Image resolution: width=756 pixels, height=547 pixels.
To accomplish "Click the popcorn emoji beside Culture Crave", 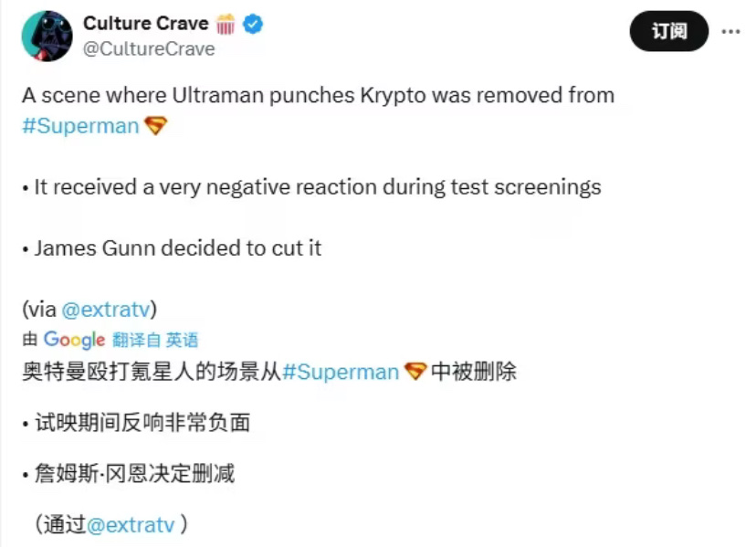I will pyautogui.click(x=226, y=24).
